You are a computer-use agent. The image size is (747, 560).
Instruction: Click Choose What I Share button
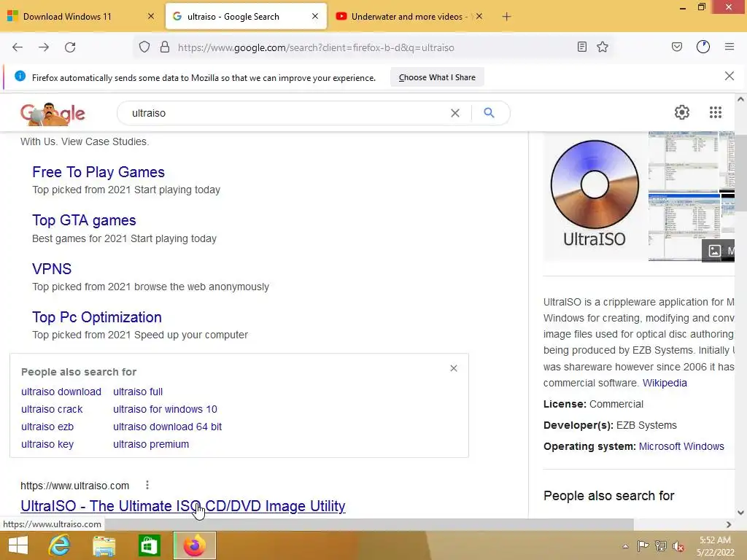tap(437, 77)
